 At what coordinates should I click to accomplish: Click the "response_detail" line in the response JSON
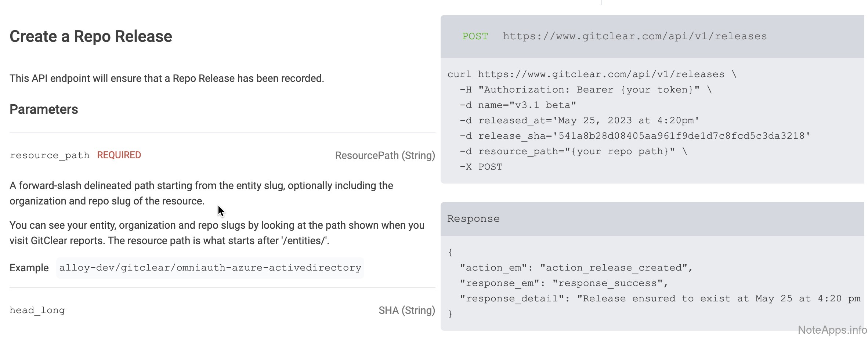660,298
